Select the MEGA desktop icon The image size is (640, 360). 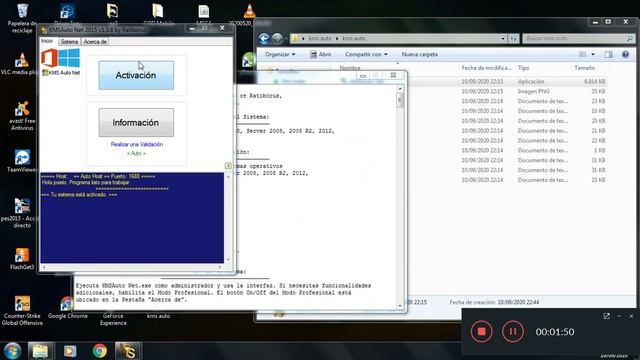pos(204,15)
